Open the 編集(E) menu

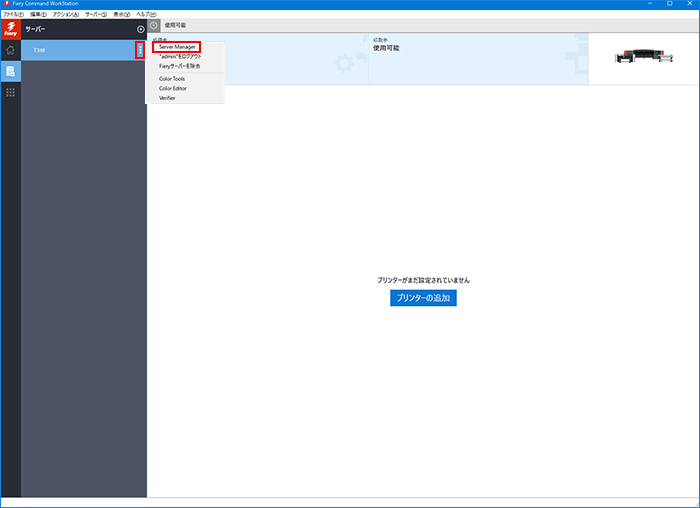[x=38, y=14]
